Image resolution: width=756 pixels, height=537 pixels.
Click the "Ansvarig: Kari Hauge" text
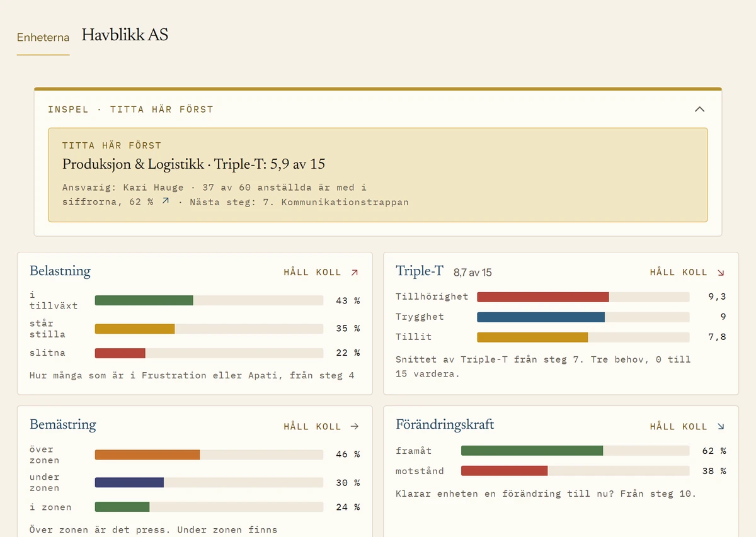123,188
